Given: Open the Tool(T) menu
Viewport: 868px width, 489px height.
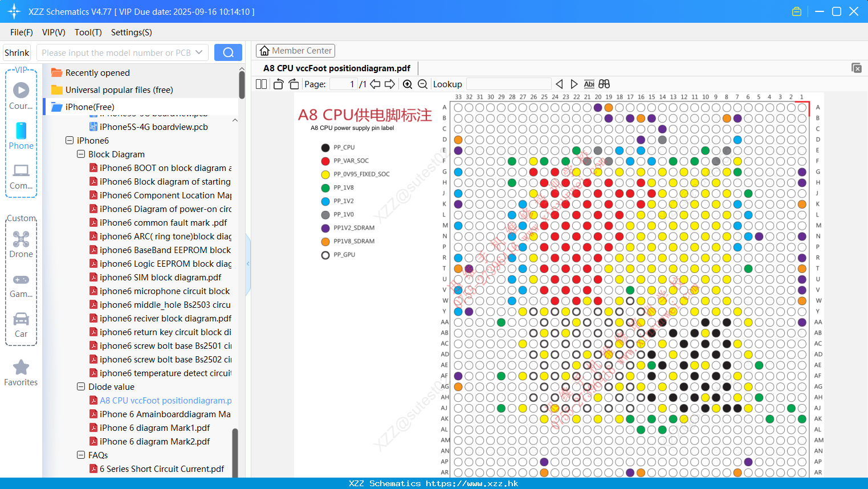Looking at the screenshot, I should click(88, 32).
